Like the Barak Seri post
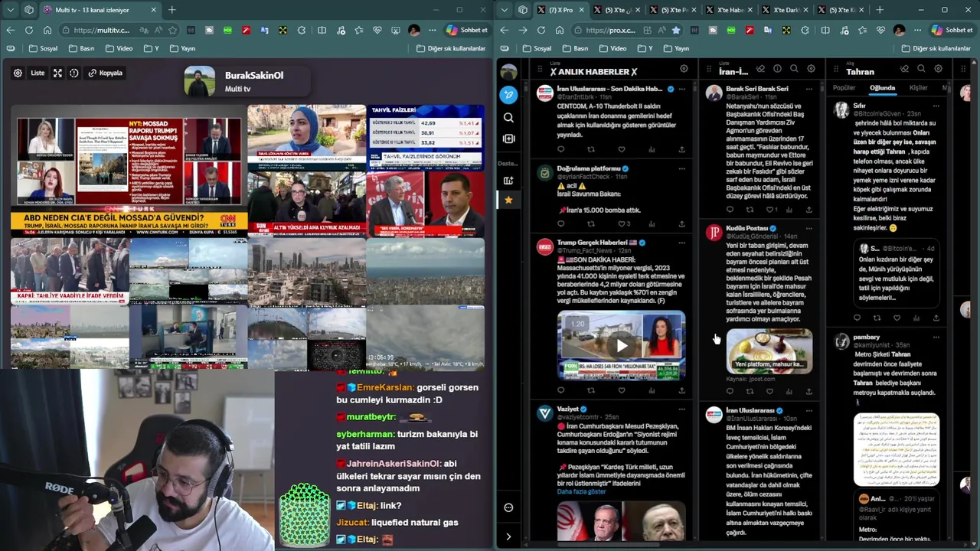980x551 pixels. tap(769, 210)
